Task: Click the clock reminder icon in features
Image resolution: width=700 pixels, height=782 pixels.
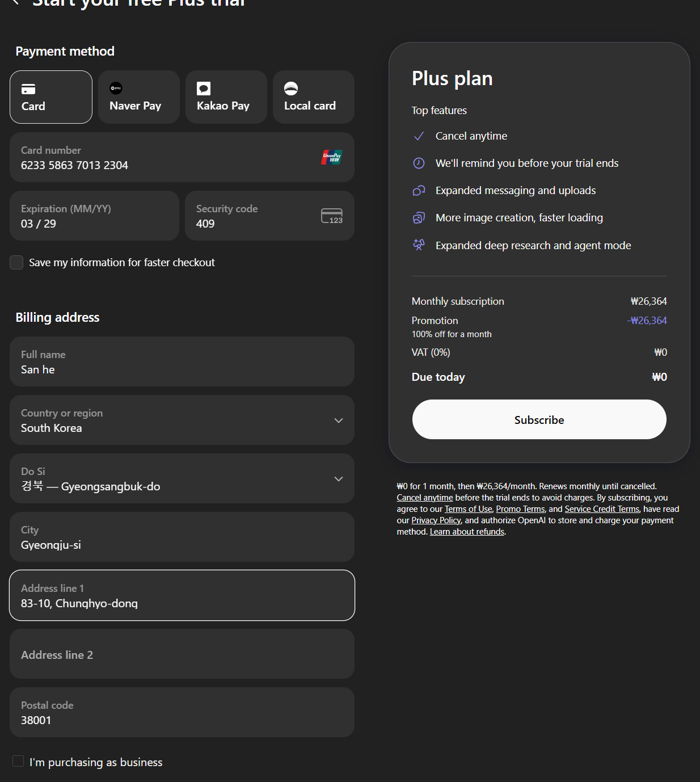Action: (419, 163)
